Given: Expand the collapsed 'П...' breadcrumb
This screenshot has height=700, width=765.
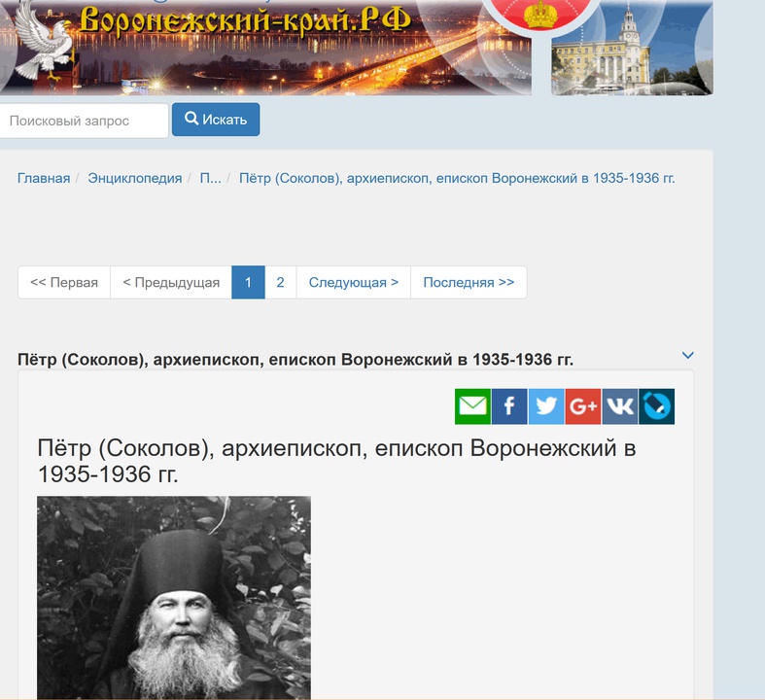Looking at the screenshot, I should (x=210, y=178).
